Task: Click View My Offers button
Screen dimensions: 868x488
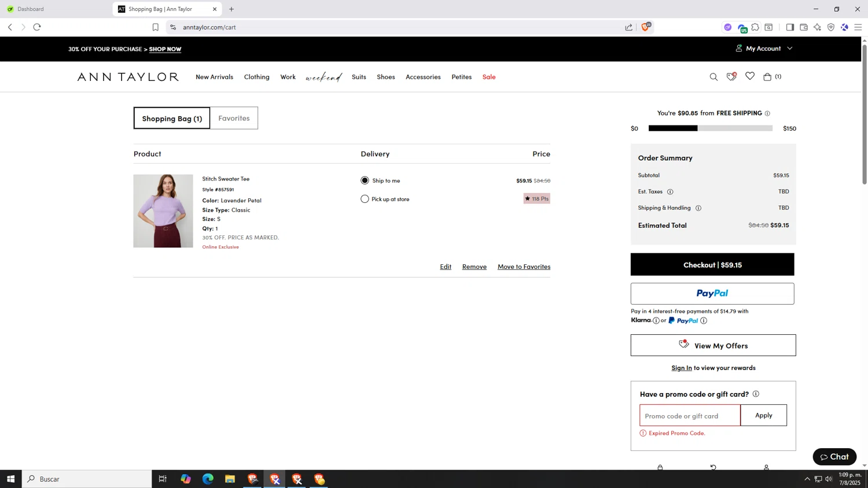Action: pos(713,345)
